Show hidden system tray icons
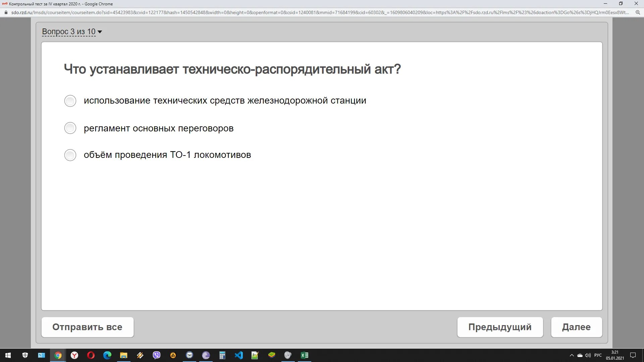 coord(572,355)
